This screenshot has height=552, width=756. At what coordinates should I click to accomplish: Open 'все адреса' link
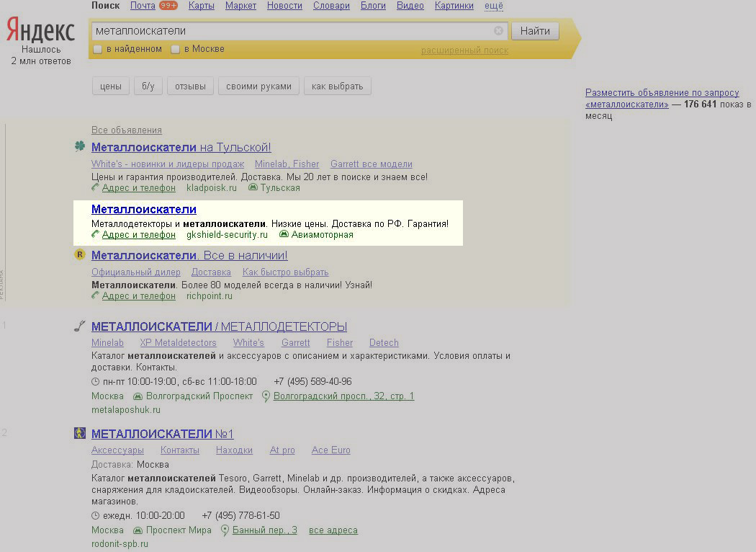pos(333,530)
